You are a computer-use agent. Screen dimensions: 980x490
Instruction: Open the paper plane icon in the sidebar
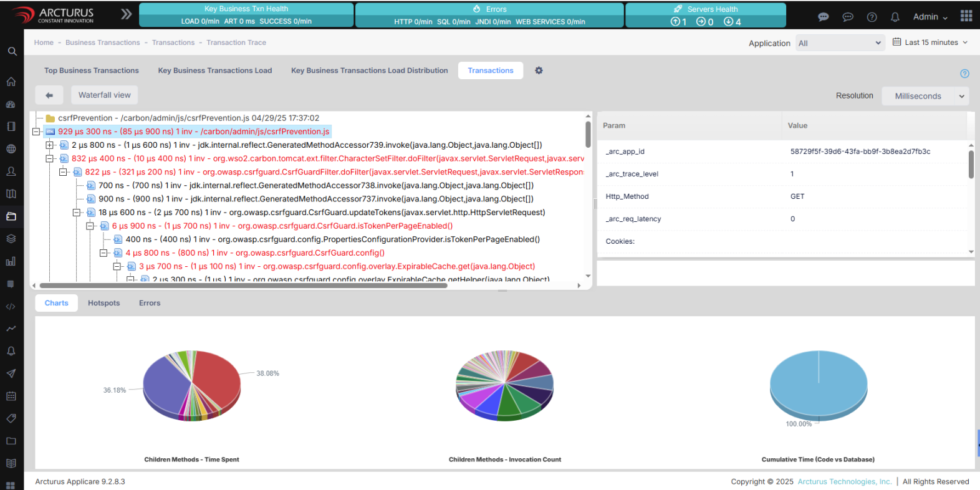pyautogui.click(x=11, y=373)
